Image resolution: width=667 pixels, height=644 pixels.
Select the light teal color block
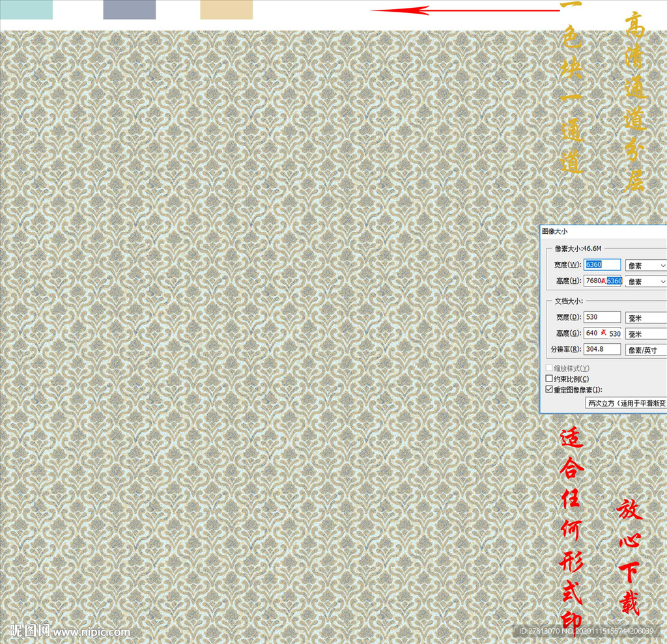(26, 9)
